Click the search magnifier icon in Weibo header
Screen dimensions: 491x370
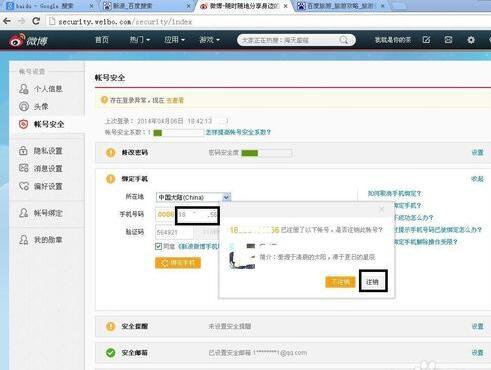click(344, 40)
